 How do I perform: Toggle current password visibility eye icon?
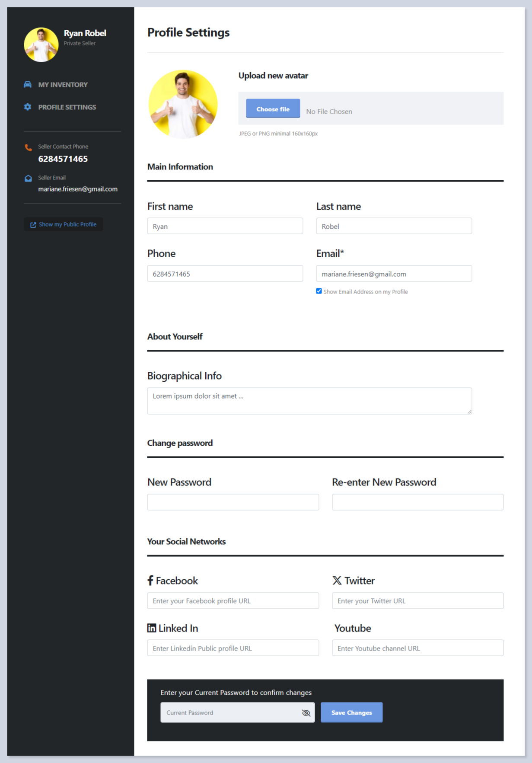coord(306,712)
